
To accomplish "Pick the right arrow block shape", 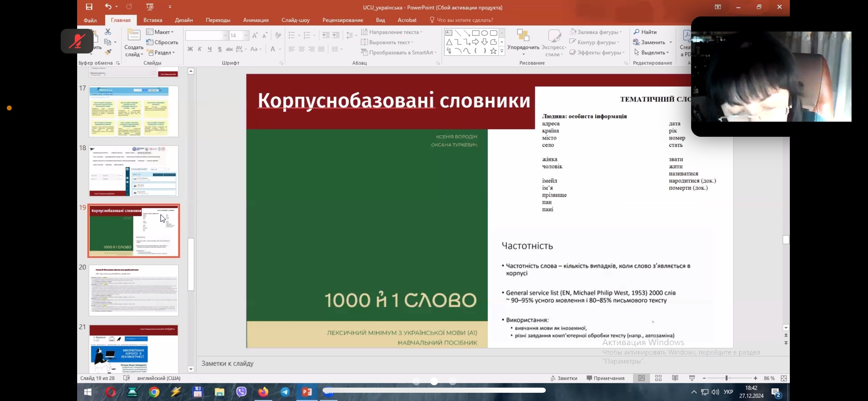I will pyautogui.click(x=475, y=42).
